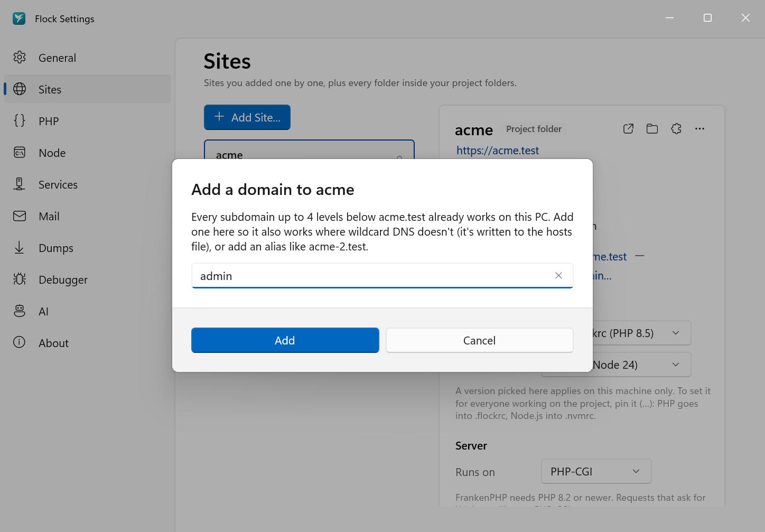Open the Dumps section

click(87, 248)
